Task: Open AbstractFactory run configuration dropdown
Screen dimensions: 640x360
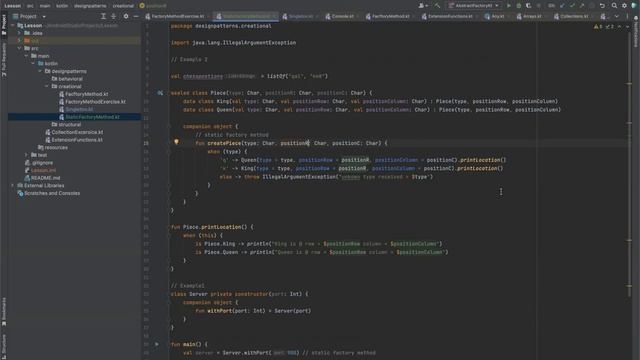Action: click(473, 6)
